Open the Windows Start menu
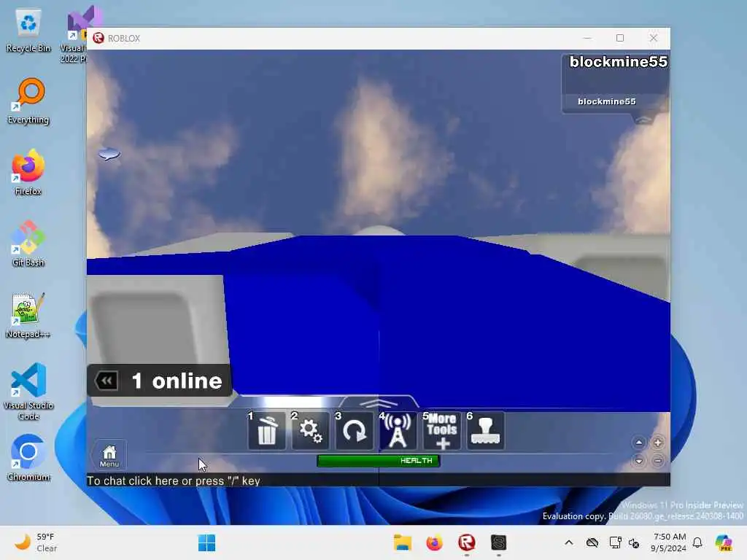 point(206,542)
